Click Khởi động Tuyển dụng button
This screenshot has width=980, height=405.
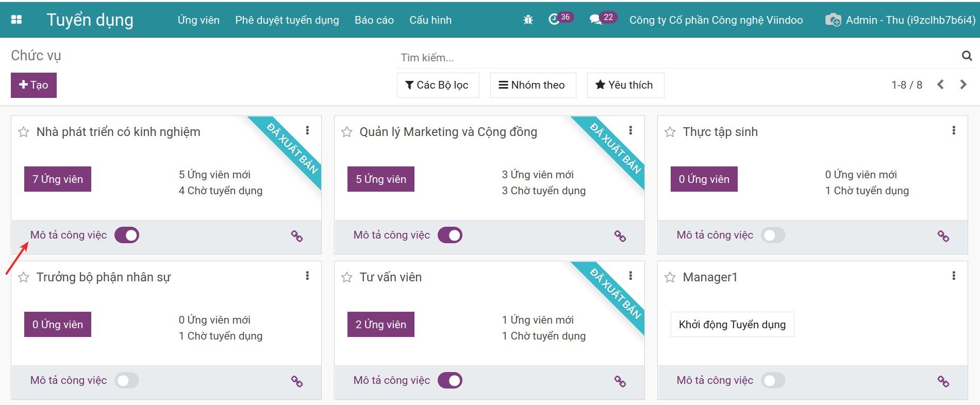(x=732, y=325)
